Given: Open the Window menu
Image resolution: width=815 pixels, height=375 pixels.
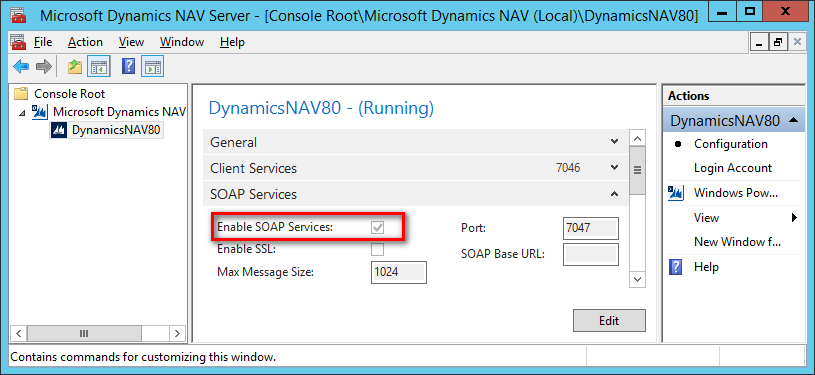Looking at the screenshot, I should (182, 42).
